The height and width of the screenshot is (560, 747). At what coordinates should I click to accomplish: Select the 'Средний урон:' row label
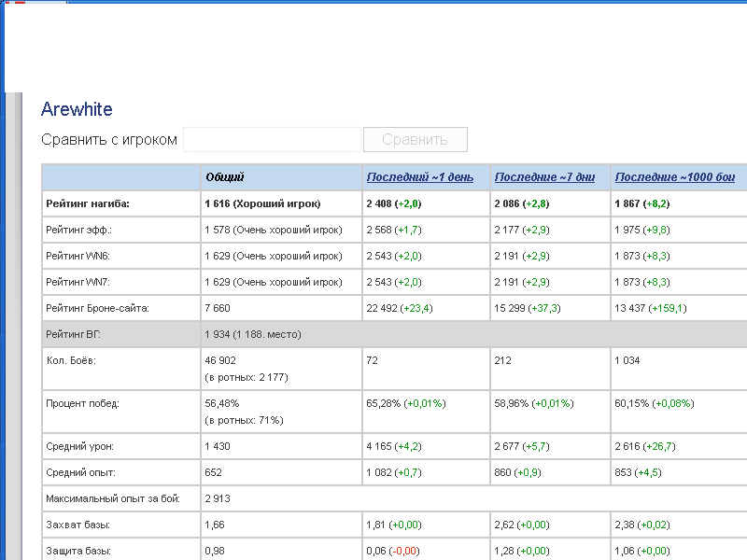(82, 447)
